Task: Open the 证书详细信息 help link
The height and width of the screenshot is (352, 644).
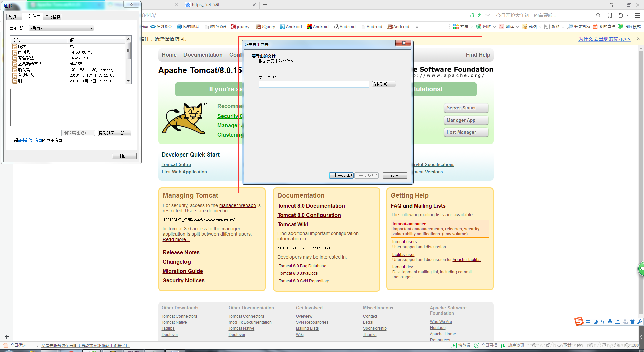Action: (x=30, y=140)
